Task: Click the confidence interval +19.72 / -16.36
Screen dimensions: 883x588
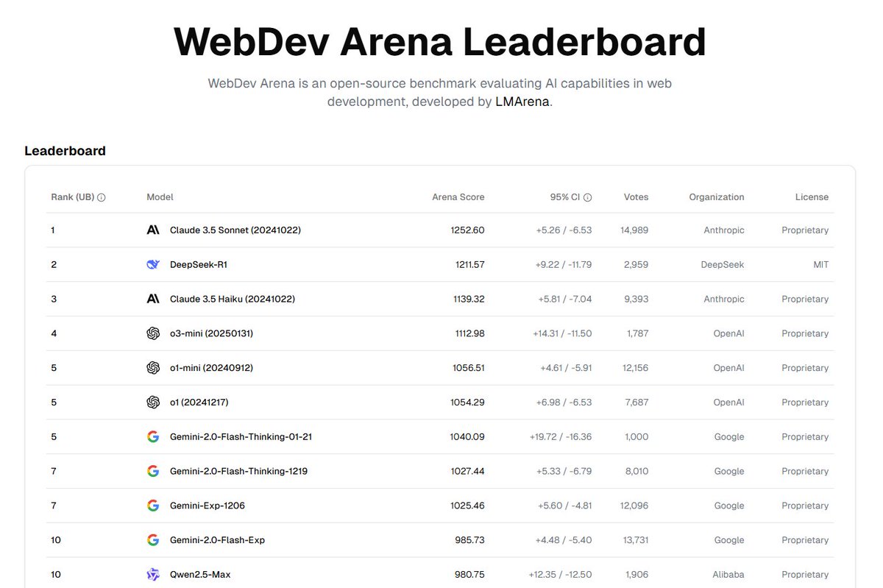Action: (561, 437)
